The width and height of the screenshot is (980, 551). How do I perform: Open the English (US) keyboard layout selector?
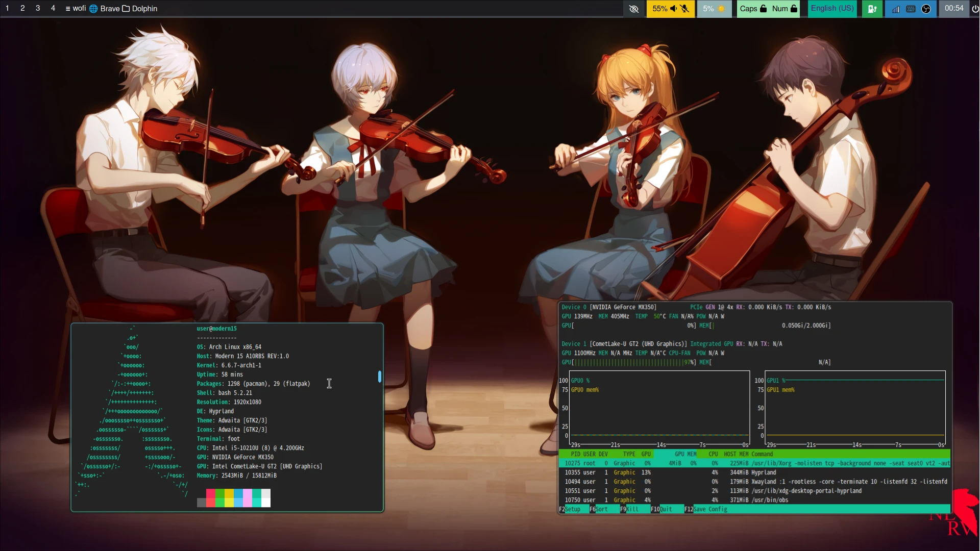click(832, 8)
